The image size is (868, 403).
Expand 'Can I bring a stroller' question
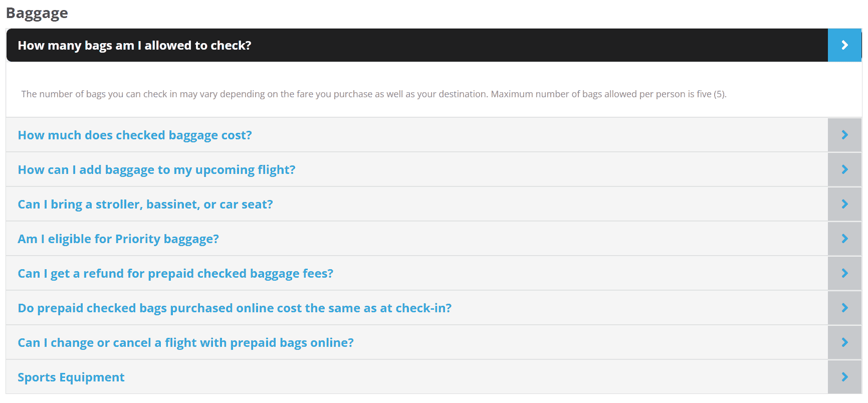coord(145,205)
